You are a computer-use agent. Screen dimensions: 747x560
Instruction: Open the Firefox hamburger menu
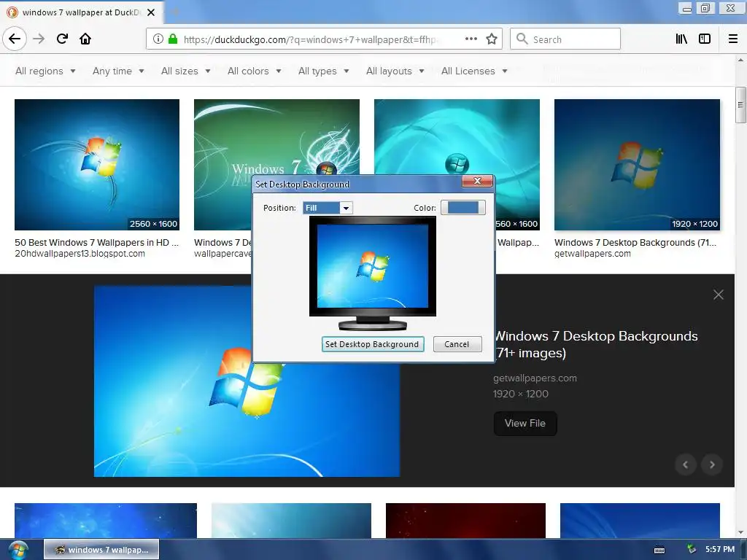(x=733, y=39)
